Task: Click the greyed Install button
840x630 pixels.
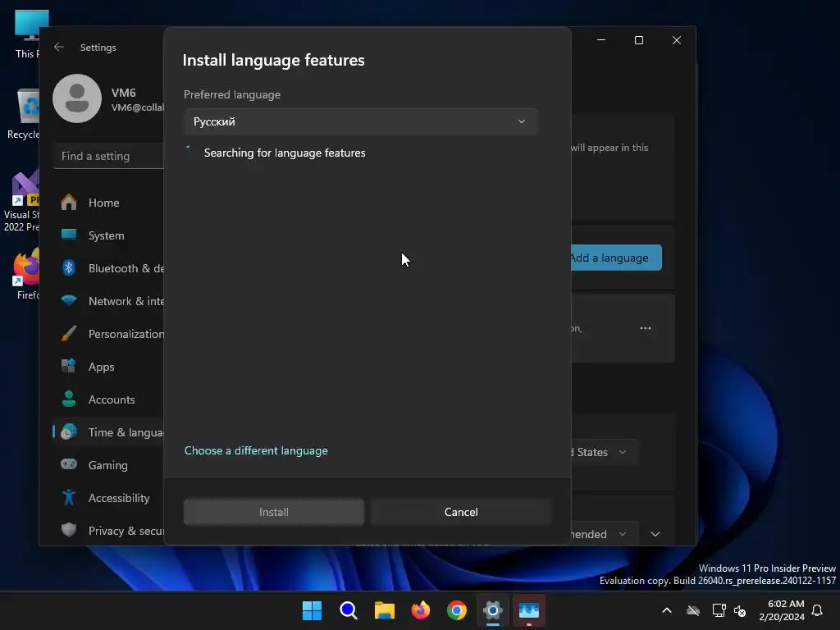Action: 274,512
